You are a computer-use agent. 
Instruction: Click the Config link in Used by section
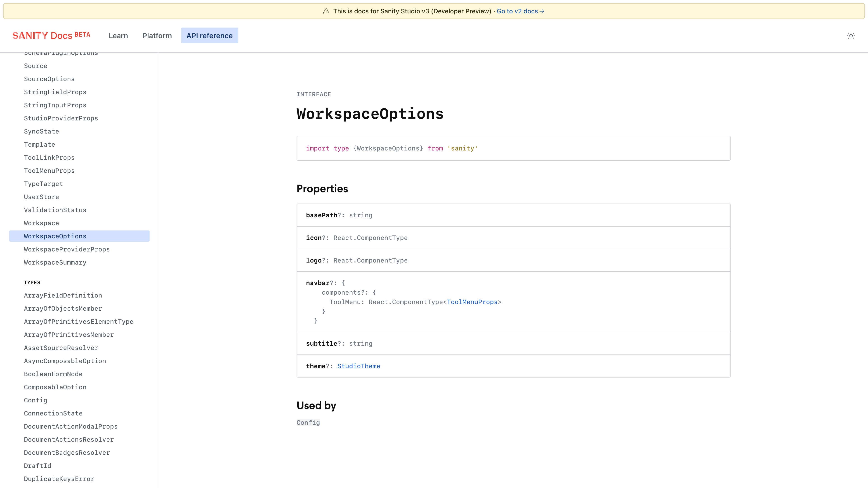pyautogui.click(x=308, y=422)
